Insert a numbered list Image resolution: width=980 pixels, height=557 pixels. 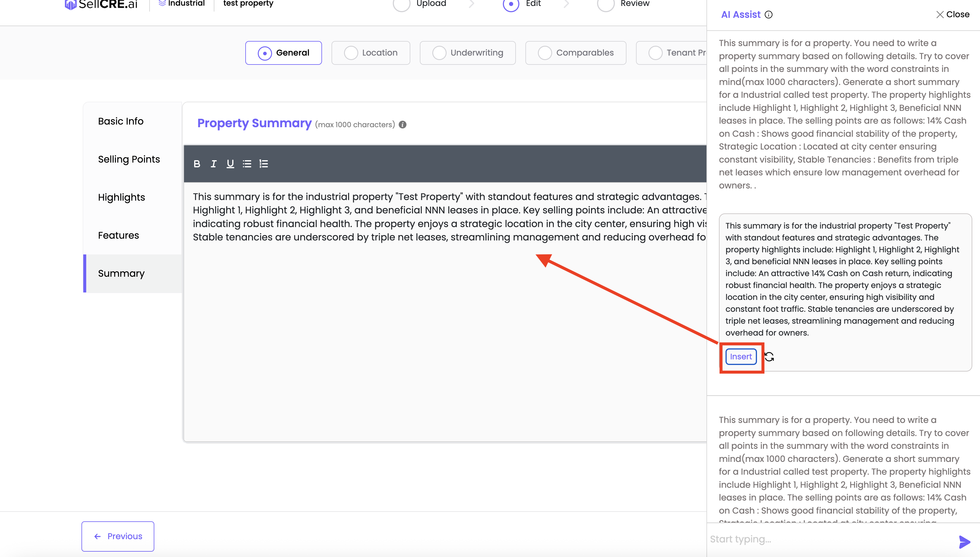264,164
